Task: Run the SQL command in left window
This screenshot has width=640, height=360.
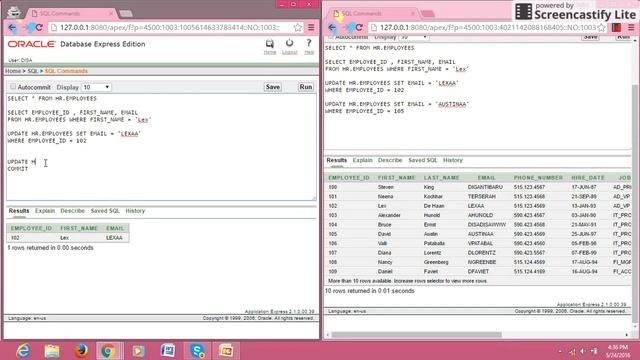Action: (306, 87)
